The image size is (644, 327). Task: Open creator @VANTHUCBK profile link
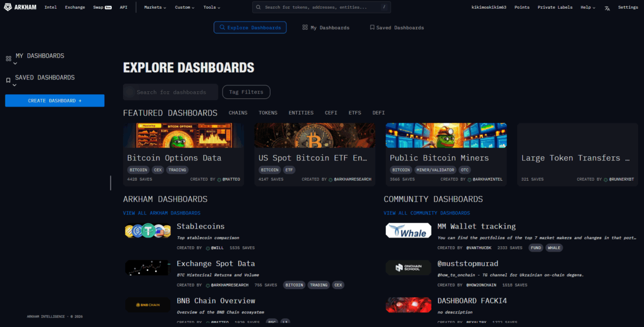click(x=479, y=248)
